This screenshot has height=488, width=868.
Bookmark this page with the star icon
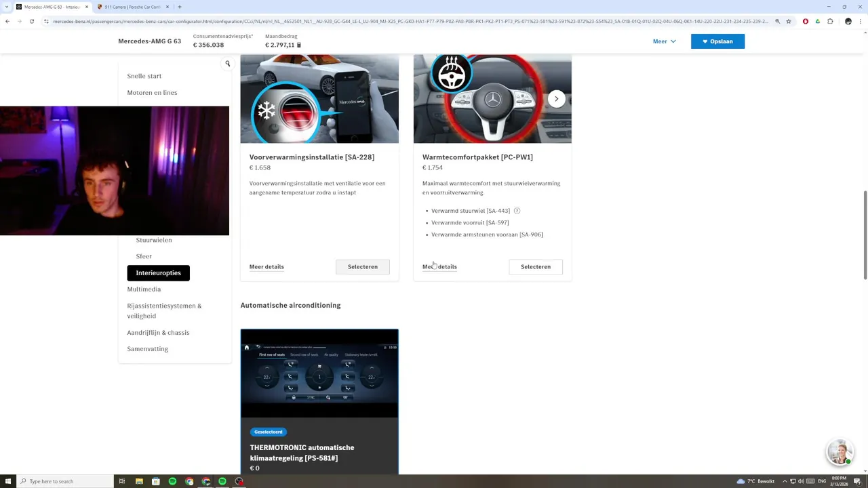[789, 21]
